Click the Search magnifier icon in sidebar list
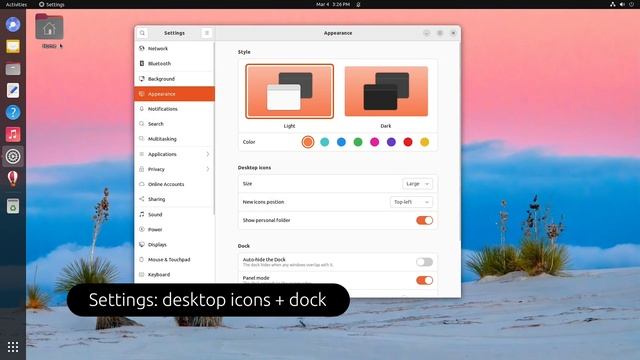The width and height of the screenshot is (640, 360). click(x=142, y=124)
